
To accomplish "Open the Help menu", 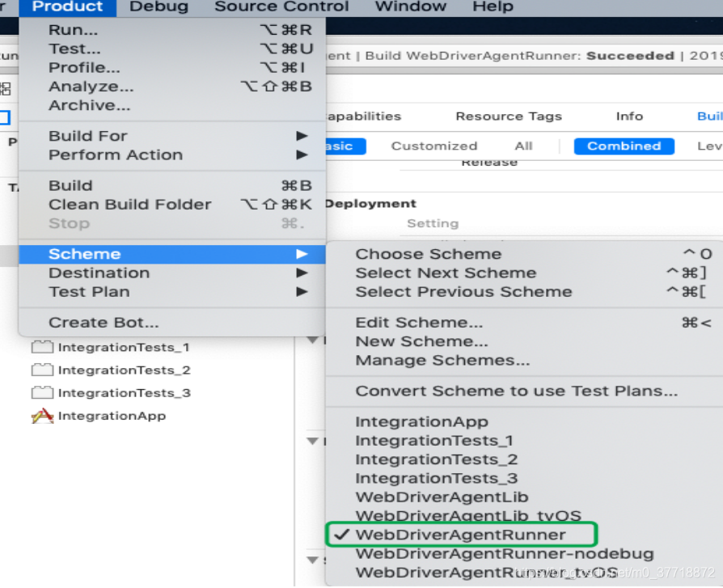I will [493, 6].
